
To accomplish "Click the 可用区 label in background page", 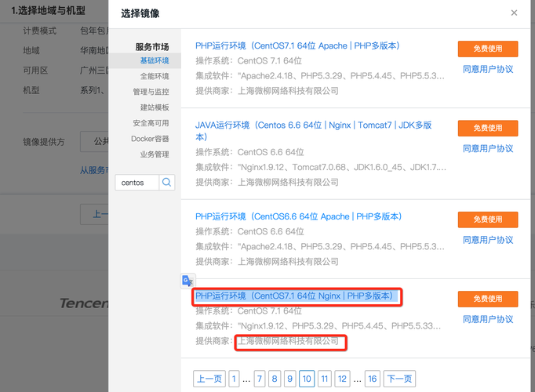I will click(35, 71).
